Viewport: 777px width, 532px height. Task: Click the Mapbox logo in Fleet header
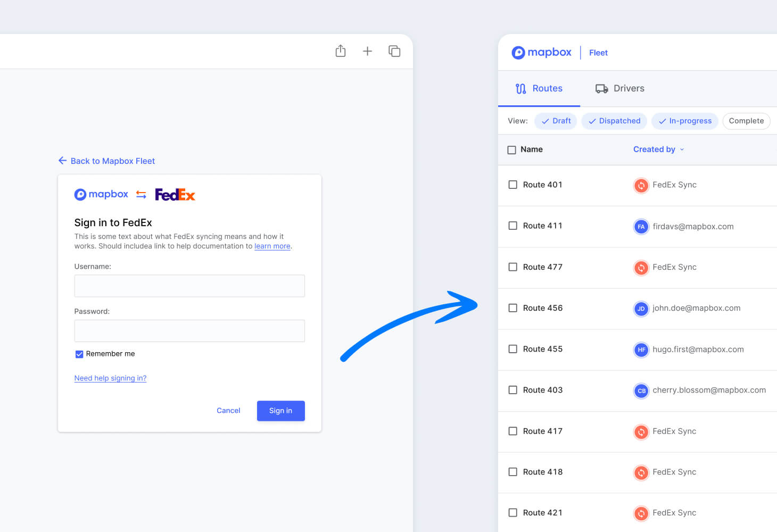[x=541, y=52]
